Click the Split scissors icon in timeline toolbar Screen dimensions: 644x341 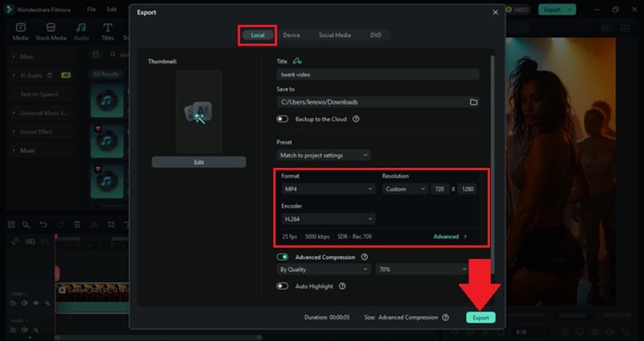tap(94, 224)
